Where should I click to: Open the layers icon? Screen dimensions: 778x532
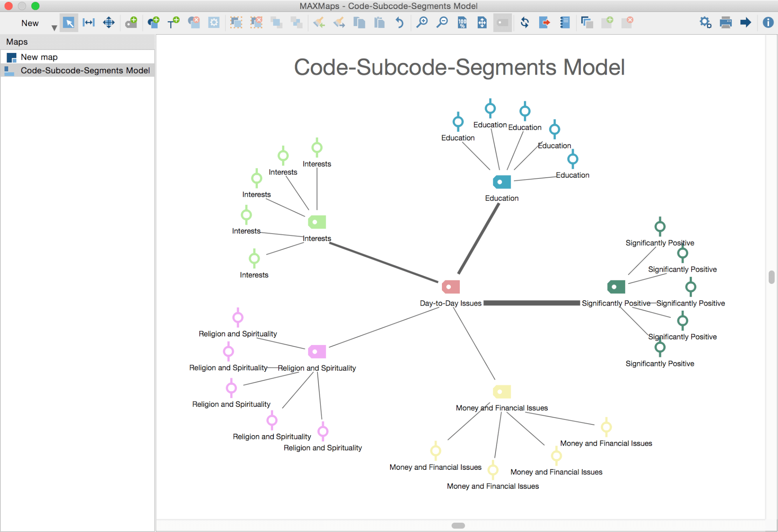pos(587,23)
